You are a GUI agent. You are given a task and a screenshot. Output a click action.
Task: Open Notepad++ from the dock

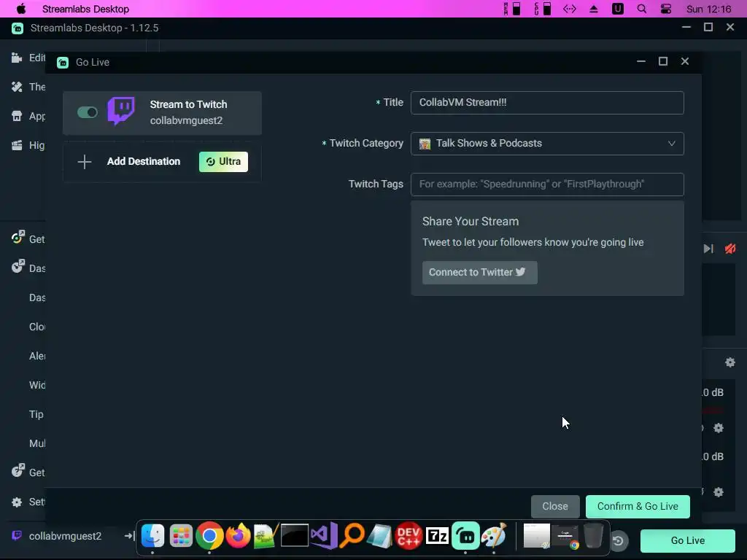click(x=266, y=536)
